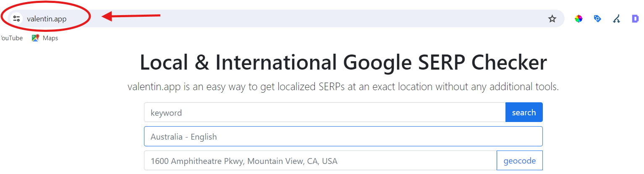The image size is (644, 174).
Task: Click the valentin.app description subtitle text
Action: 343,87
